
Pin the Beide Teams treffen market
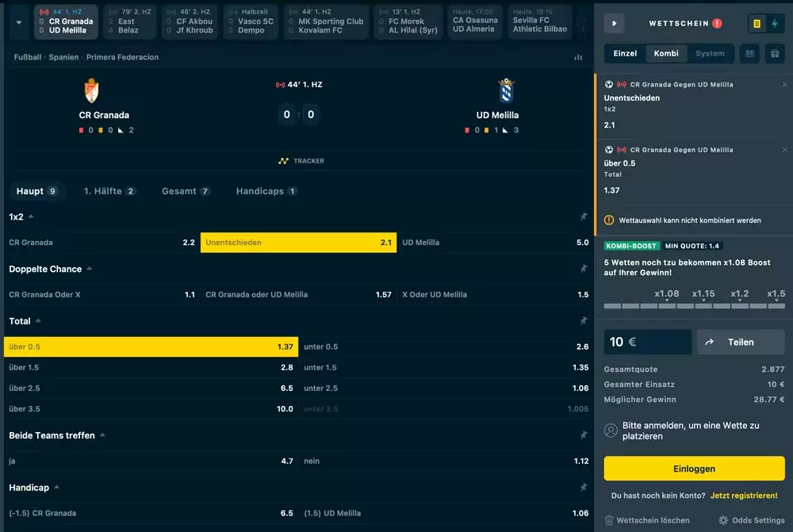point(584,435)
